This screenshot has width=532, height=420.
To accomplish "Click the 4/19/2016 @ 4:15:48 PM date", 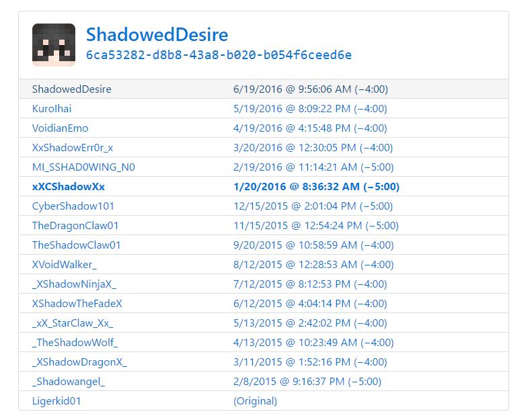I will (x=310, y=128).
